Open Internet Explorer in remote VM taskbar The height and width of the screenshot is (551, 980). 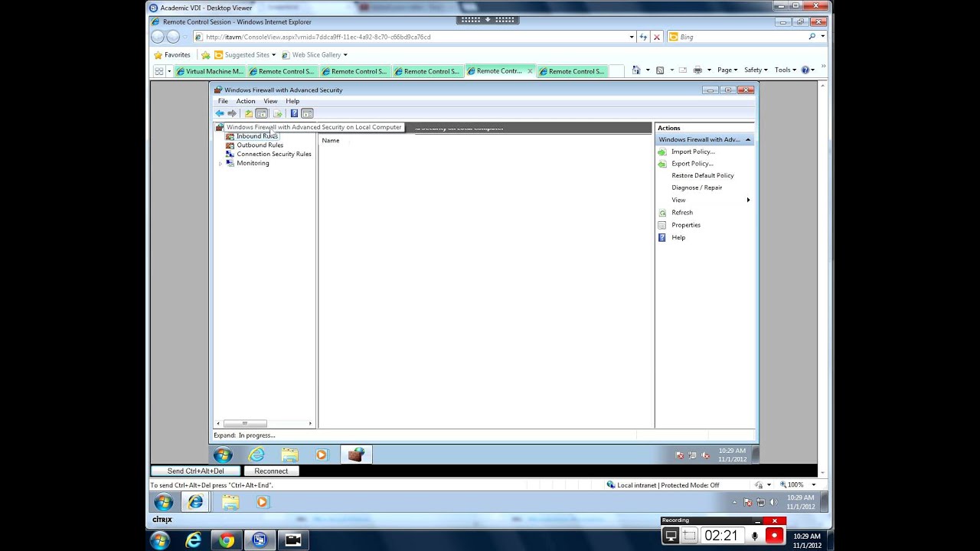coord(257,455)
